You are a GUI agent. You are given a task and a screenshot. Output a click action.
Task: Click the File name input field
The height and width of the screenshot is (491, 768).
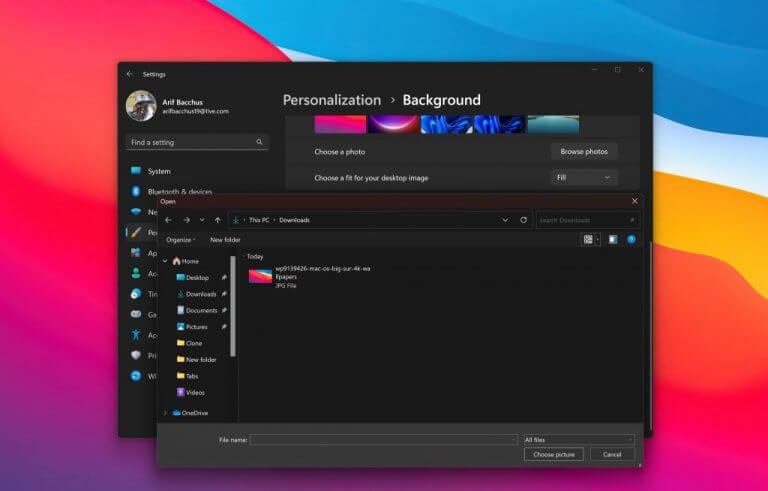click(x=384, y=440)
